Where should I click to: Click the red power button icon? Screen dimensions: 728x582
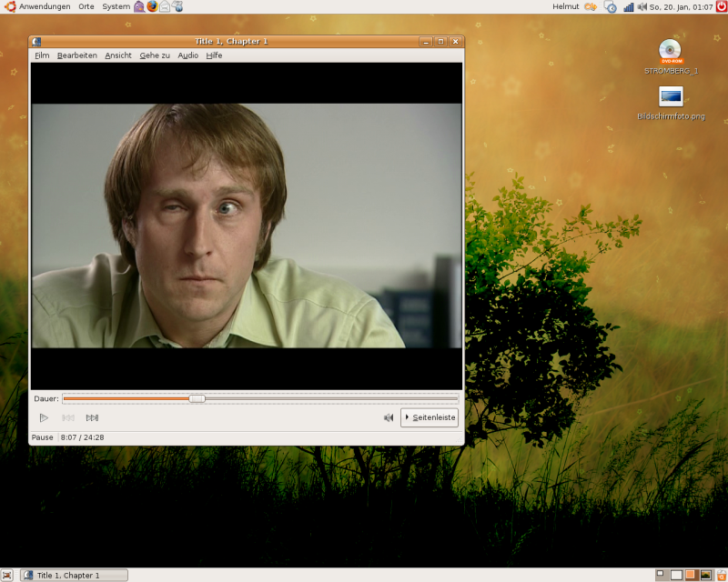pyautogui.click(x=722, y=6)
